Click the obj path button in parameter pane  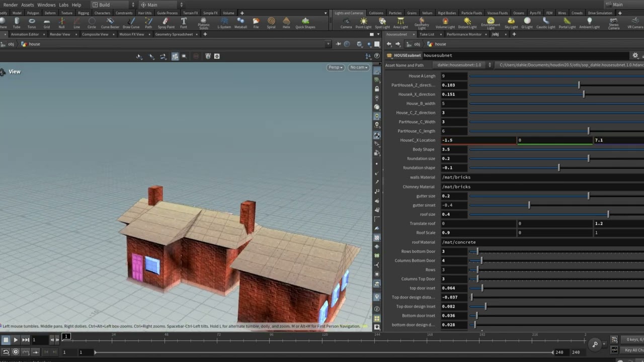coord(414,44)
